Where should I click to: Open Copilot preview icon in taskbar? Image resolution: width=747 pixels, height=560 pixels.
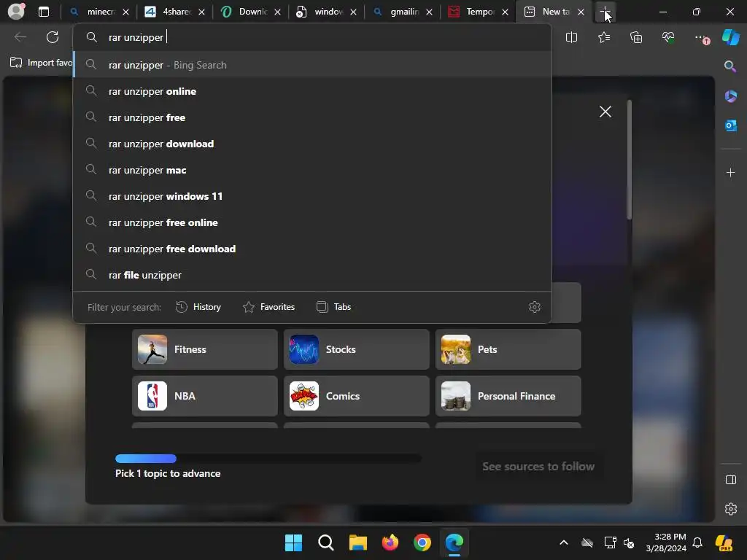pos(724,542)
